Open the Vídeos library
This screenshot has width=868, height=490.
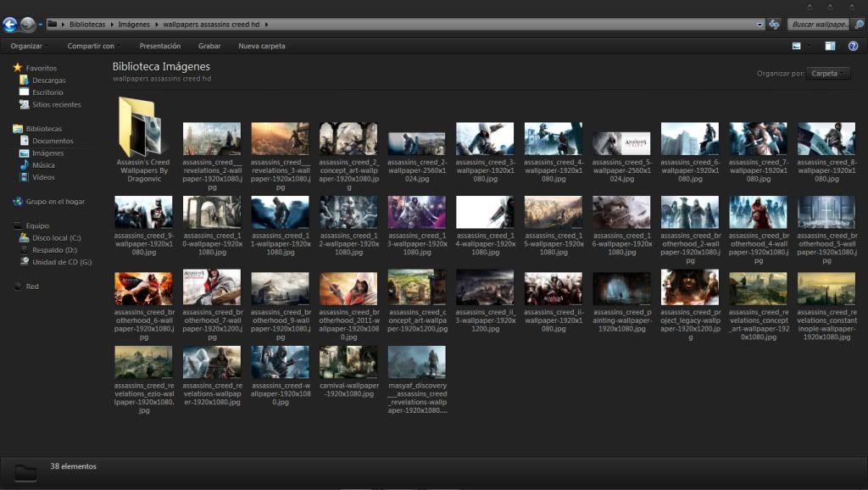43,178
